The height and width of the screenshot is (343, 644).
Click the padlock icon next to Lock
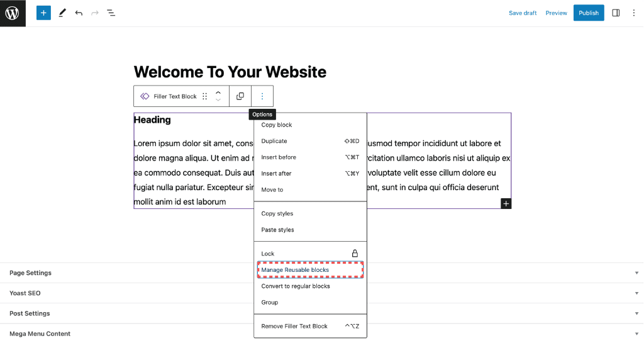(355, 254)
